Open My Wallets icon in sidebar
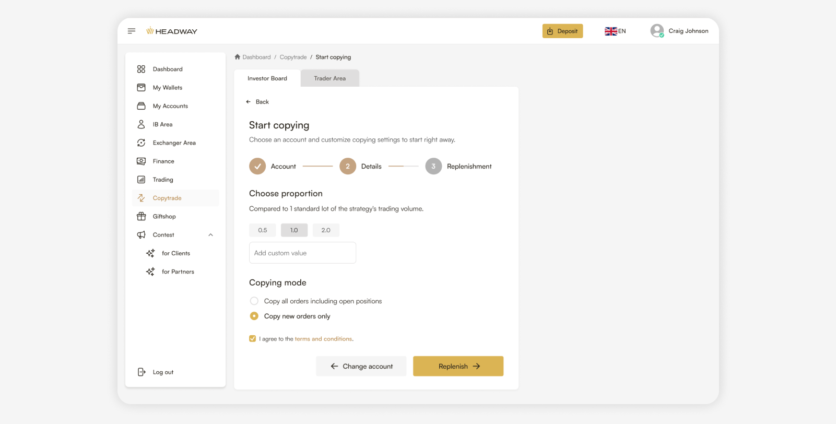Image resolution: width=836 pixels, height=424 pixels. coord(141,88)
